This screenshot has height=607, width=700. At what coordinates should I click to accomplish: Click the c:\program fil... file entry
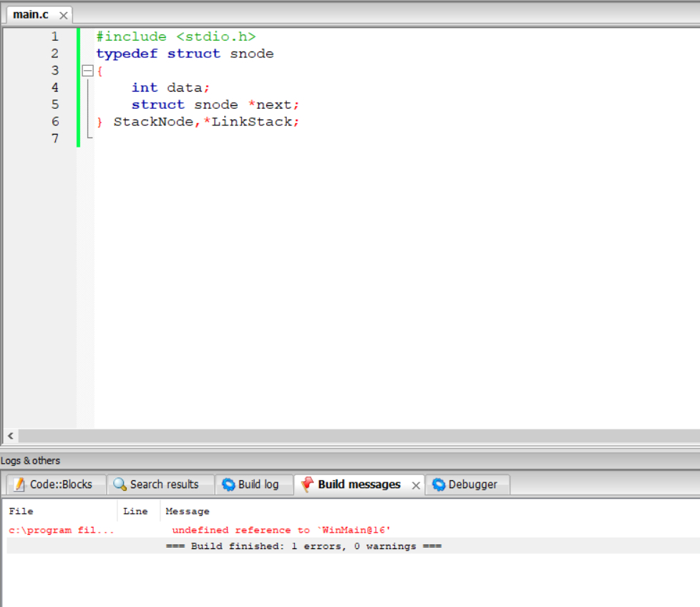click(x=61, y=530)
